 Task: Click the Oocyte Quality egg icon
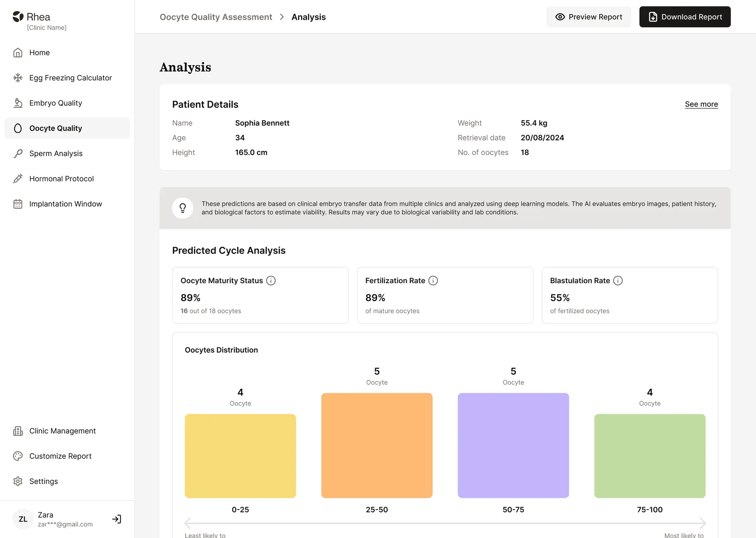click(x=18, y=128)
